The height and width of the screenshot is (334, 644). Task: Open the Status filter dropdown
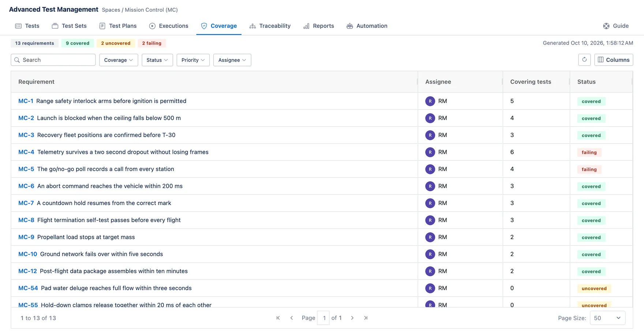[157, 60]
